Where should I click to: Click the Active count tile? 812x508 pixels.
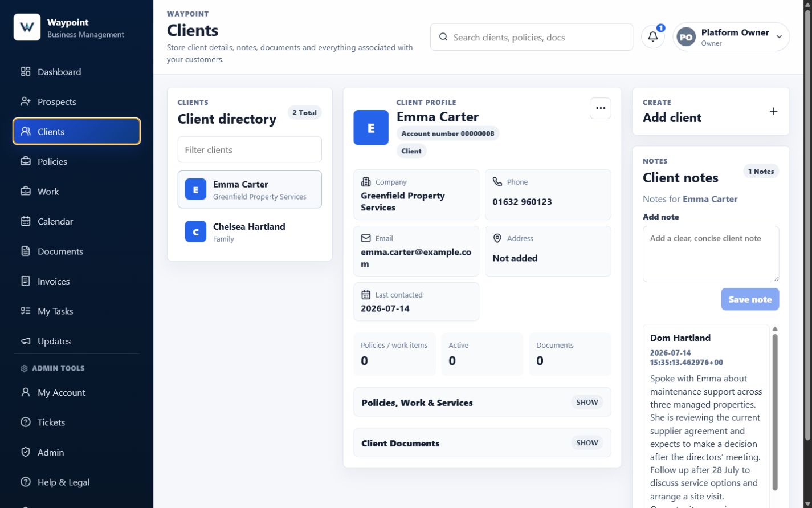[482, 354]
